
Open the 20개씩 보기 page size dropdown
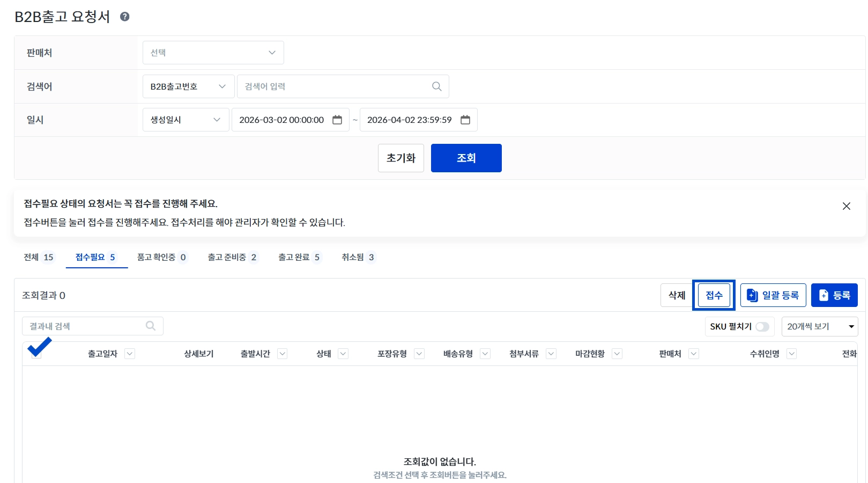tap(820, 326)
